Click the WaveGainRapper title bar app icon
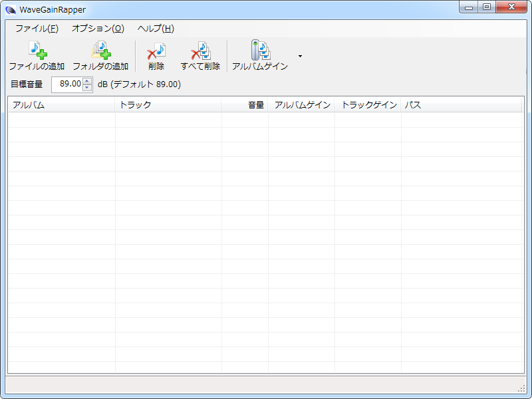This screenshot has height=399, width=532. point(11,9)
